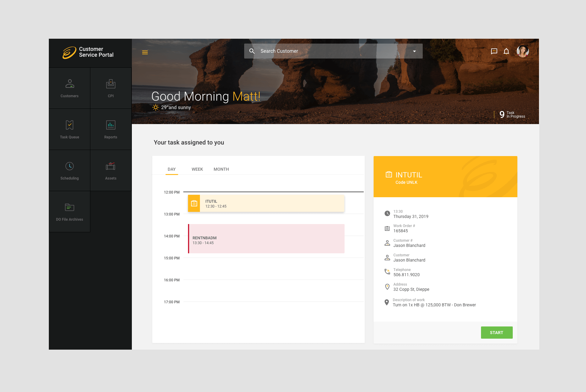Viewport: 586px width, 392px height.
Task: Open the Reports tile
Action: pos(111,129)
